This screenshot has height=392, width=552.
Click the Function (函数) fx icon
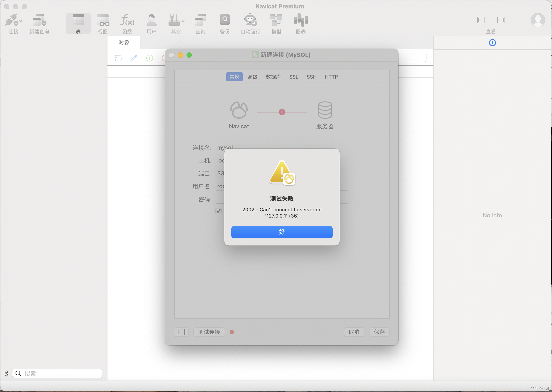click(127, 20)
